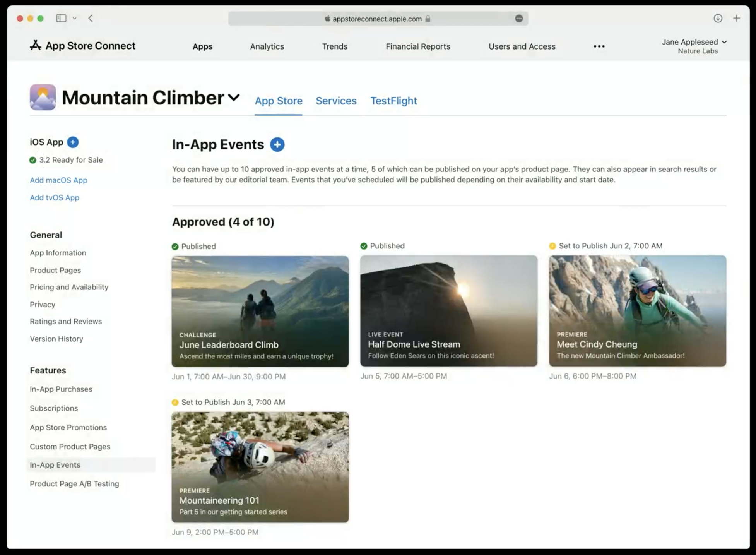The width and height of the screenshot is (756, 555).
Task: Click the Safari sidebar toggle icon
Action: pyautogui.click(x=62, y=18)
